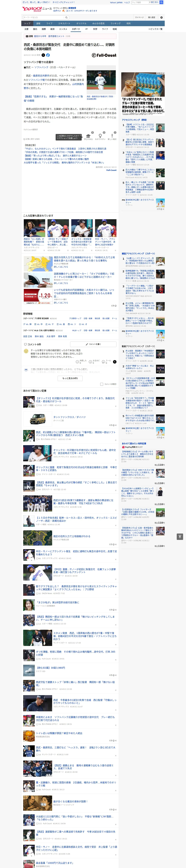Open the 大谷 翔平 player link

coord(51,336)
